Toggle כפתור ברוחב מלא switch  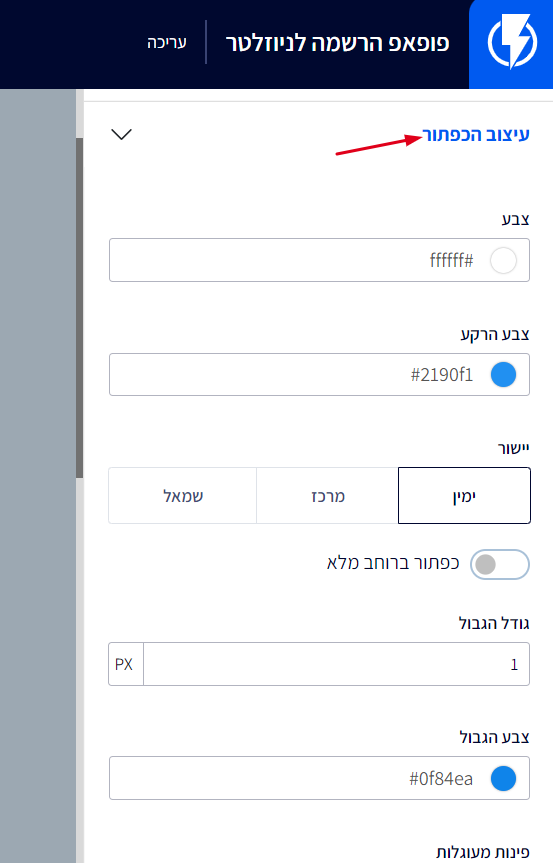point(500,564)
